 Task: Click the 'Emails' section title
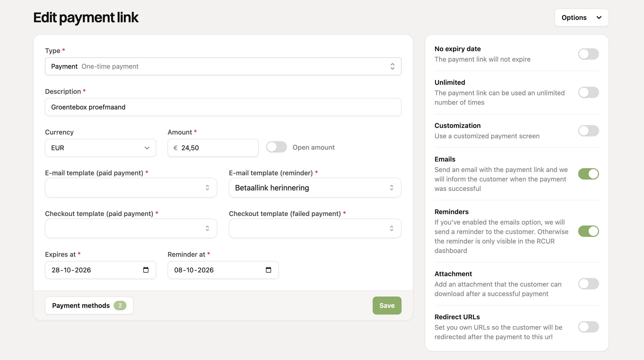click(445, 159)
